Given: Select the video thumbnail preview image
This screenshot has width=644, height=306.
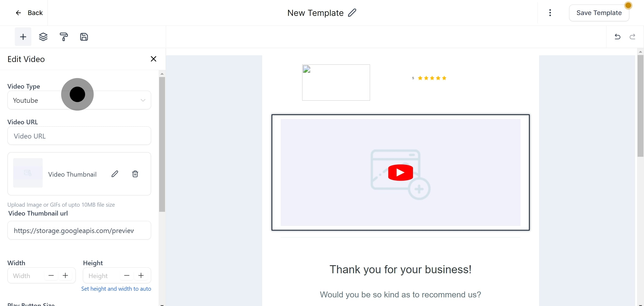Looking at the screenshot, I should (28, 173).
